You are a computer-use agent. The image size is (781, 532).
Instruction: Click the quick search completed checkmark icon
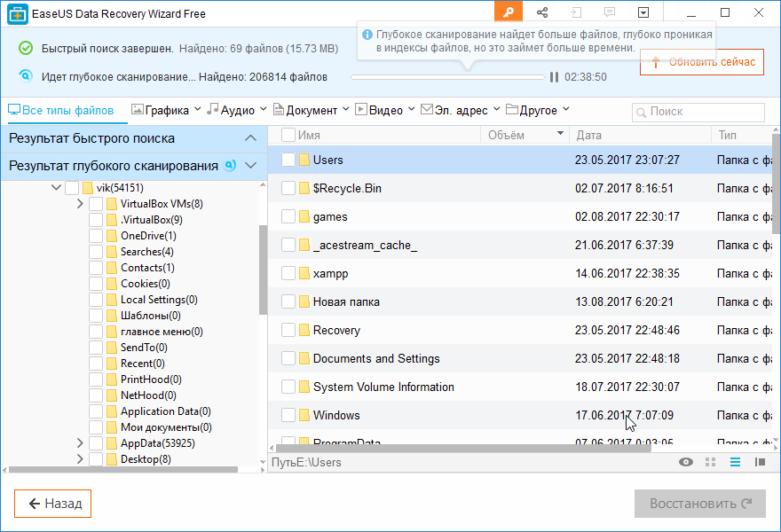[26, 48]
